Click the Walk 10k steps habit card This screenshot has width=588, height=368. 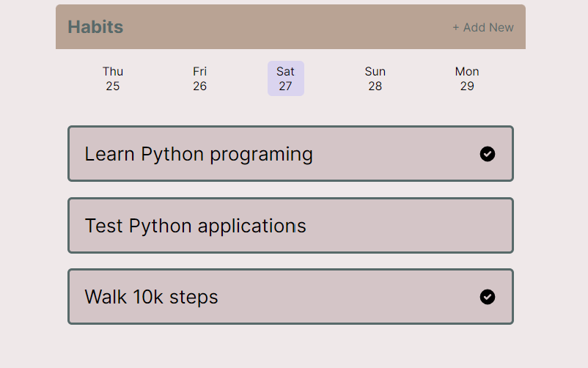[x=290, y=297]
